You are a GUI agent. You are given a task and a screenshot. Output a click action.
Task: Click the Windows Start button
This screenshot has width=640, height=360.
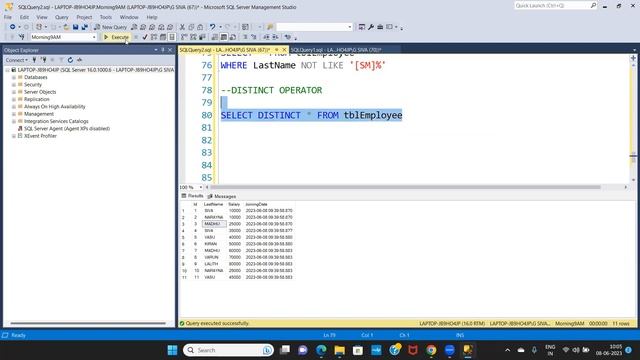click(x=173, y=350)
